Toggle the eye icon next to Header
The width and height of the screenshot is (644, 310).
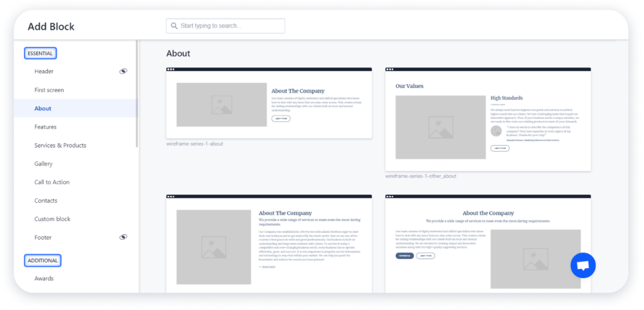(x=123, y=71)
